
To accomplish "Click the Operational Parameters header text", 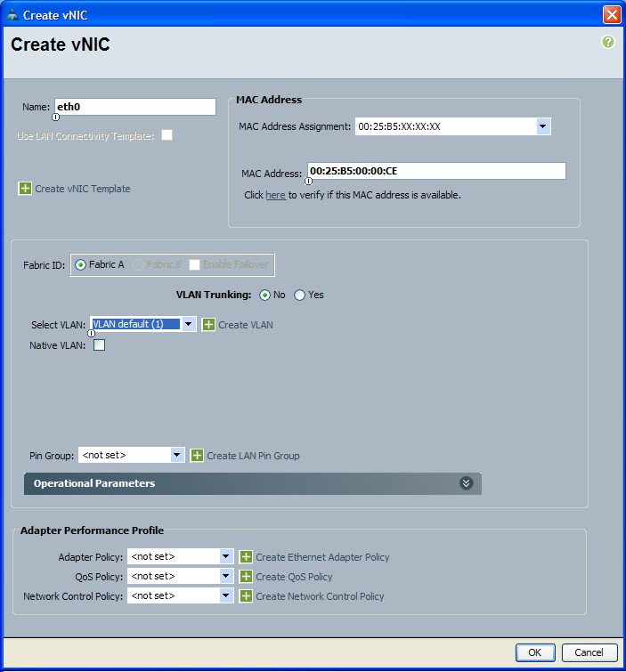I will pos(94,483).
